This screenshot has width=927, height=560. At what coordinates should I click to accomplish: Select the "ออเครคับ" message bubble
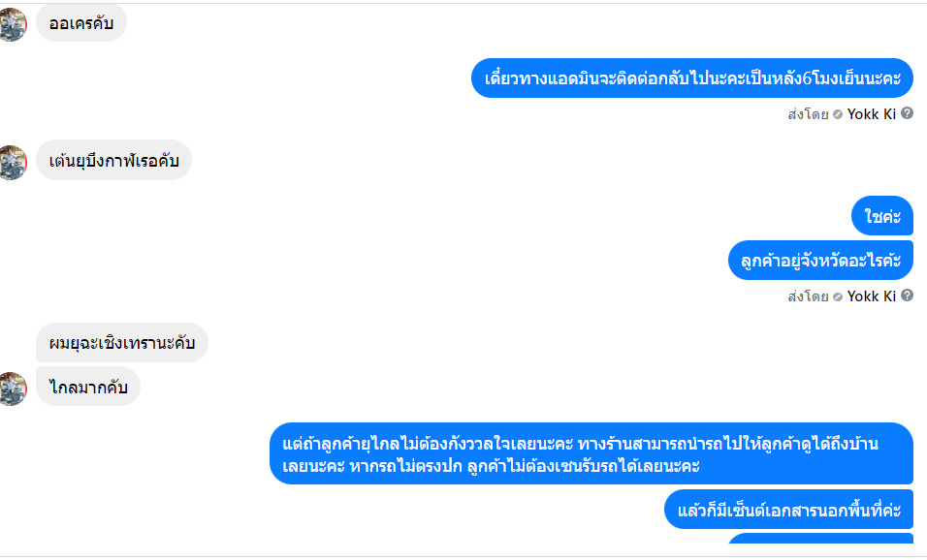coord(81,22)
